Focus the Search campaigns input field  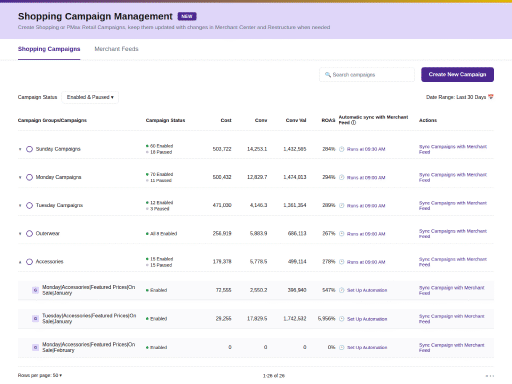click(x=367, y=75)
